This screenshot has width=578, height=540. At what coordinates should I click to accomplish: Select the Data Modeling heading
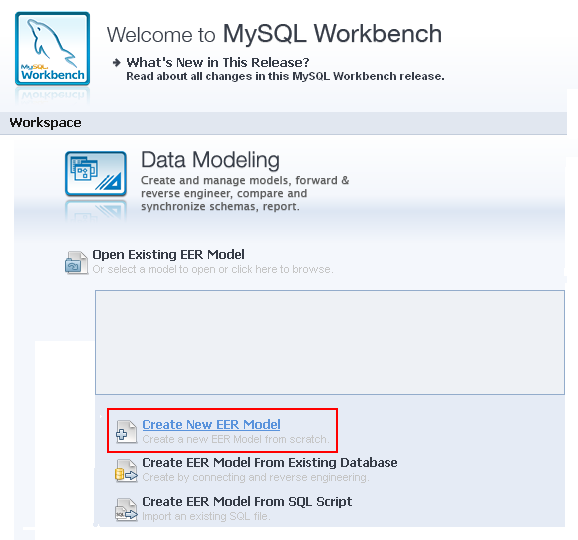tap(210, 160)
